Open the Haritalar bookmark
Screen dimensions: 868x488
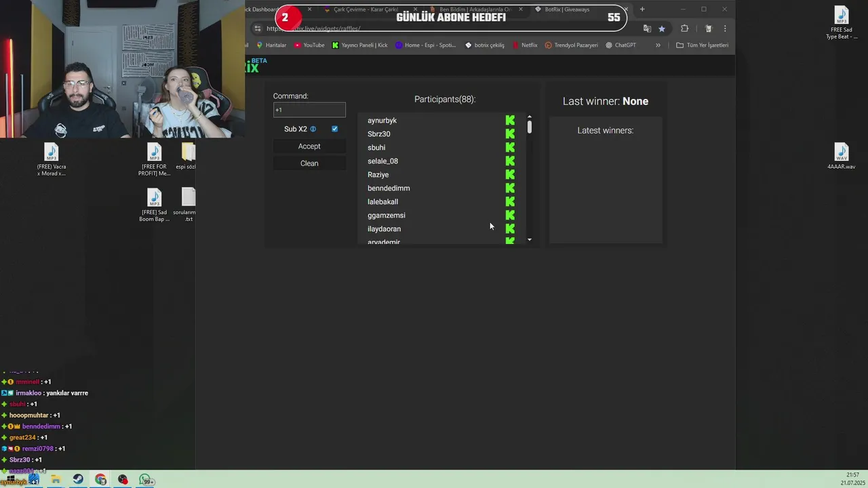point(271,45)
